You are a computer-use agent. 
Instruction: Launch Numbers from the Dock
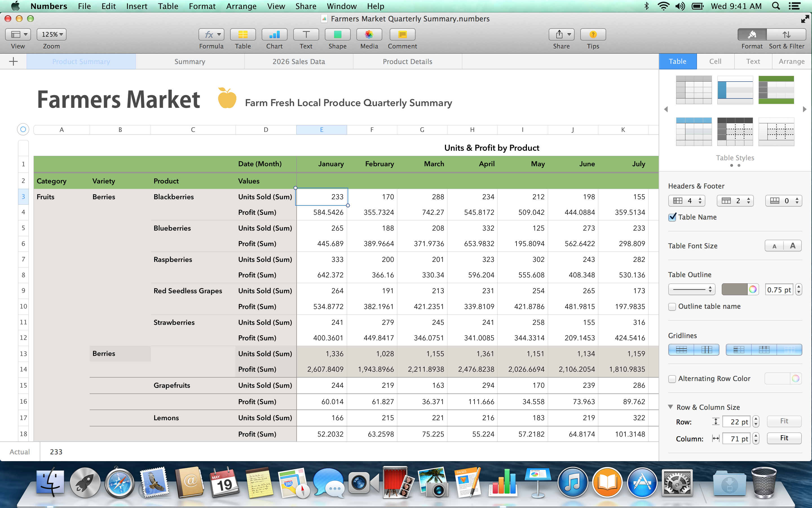coord(503,484)
